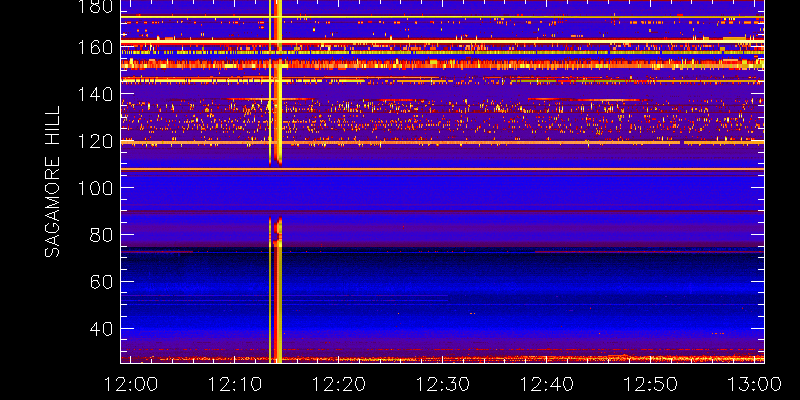This screenshot has width=800, height=400.
Task: Click the 160 frequency axis label
Action: 95,47
